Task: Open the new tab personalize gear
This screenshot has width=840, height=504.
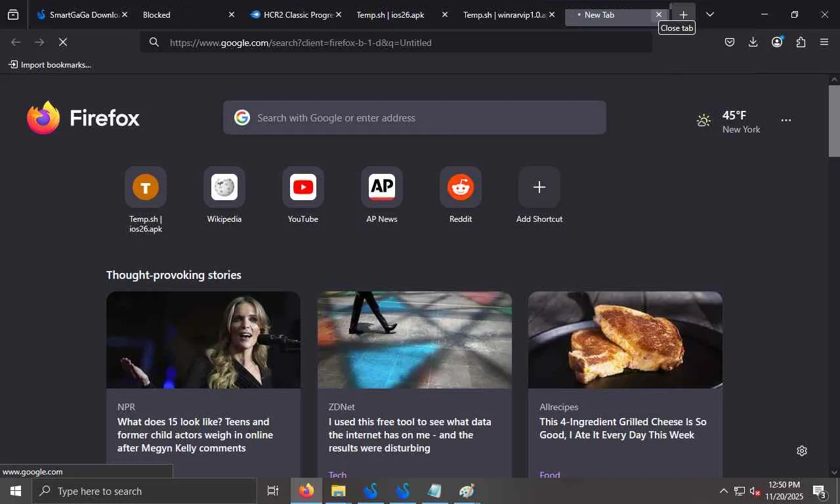Action: [802, 451]
